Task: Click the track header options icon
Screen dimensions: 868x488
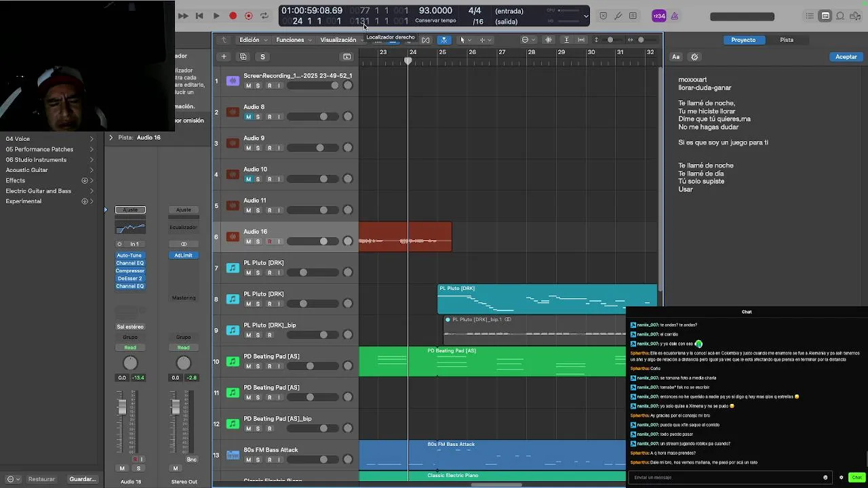Action: click(x=347, y=57)
